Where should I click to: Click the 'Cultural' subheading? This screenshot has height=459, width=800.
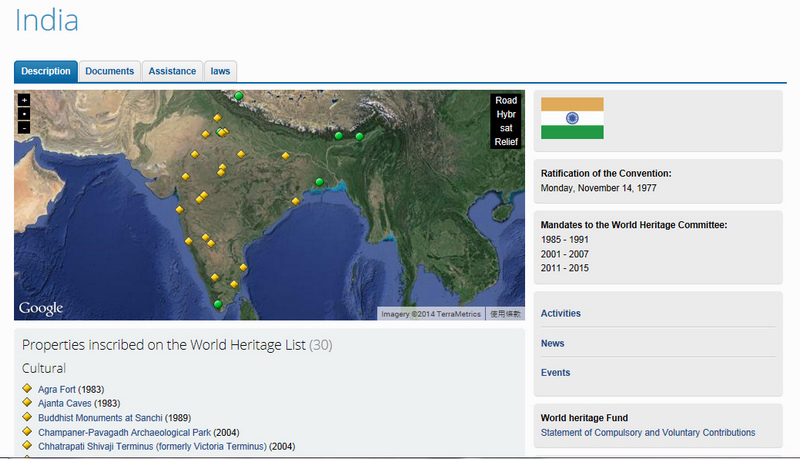pyautogui.click(x=44, y=368)
